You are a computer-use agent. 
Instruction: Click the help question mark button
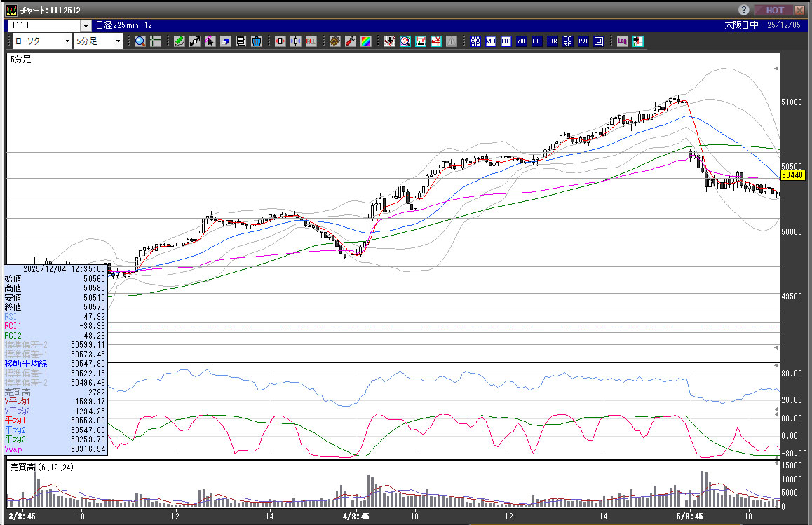[744, 10]
